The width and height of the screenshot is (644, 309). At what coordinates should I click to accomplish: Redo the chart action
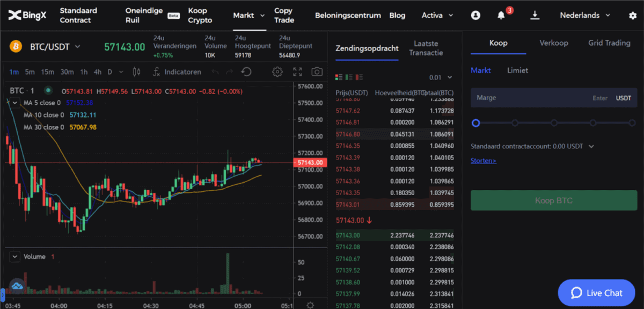point(230,71)
